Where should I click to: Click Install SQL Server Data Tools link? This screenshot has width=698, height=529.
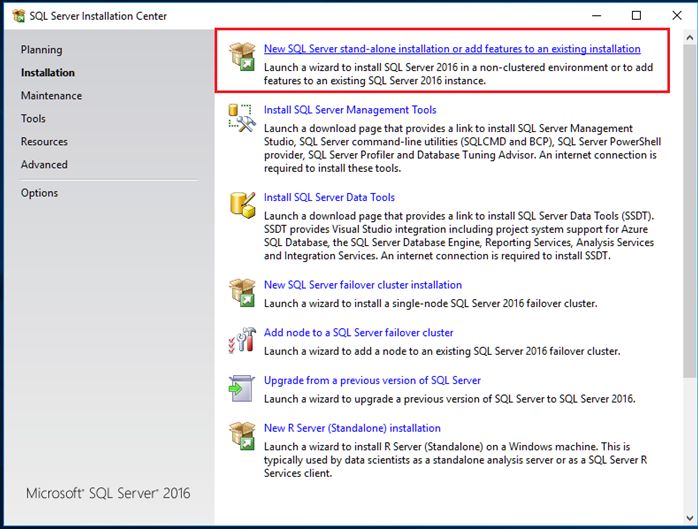pos(329,198)
